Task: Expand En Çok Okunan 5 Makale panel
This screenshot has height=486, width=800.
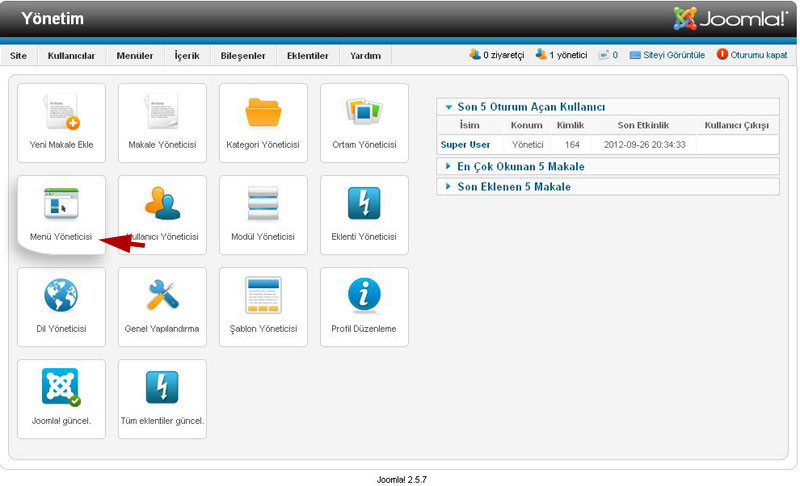Action: 520,167
